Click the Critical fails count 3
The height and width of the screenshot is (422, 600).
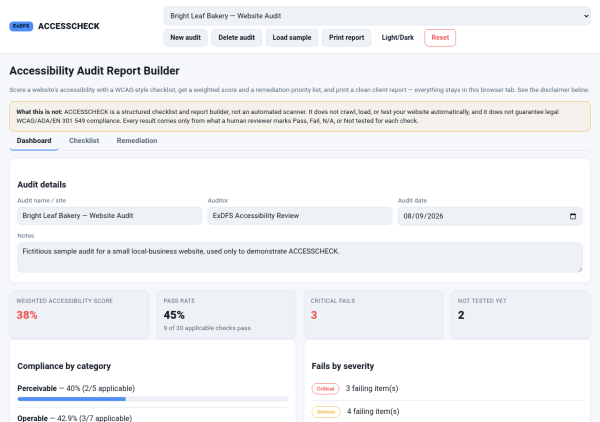tap(314, 315)
